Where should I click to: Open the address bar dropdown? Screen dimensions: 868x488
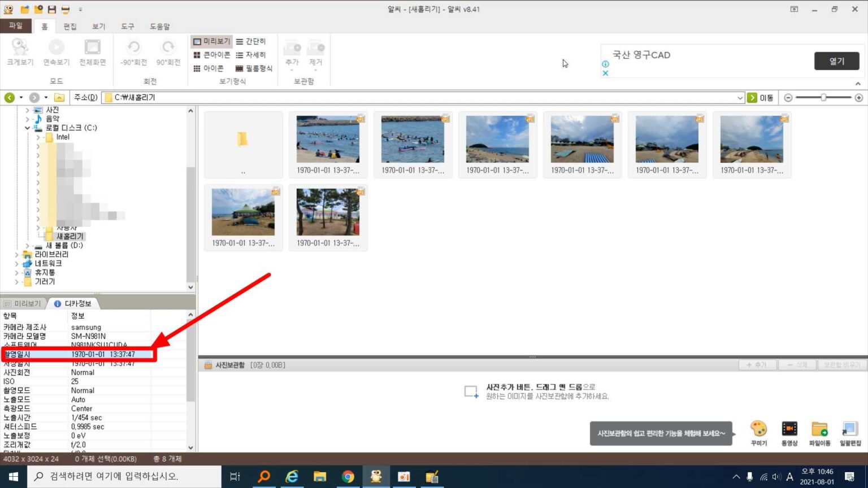click(x=740, y=97)
